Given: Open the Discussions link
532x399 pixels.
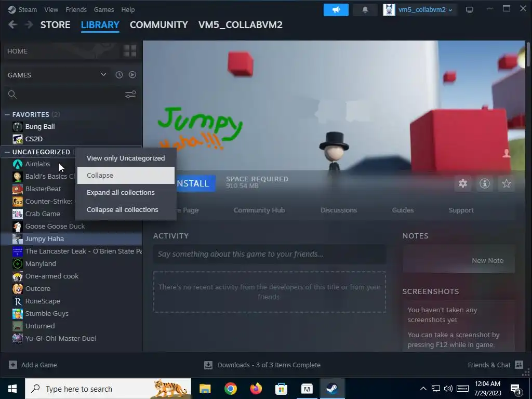Looking at the screenshot, I should (x=339, y=210).
